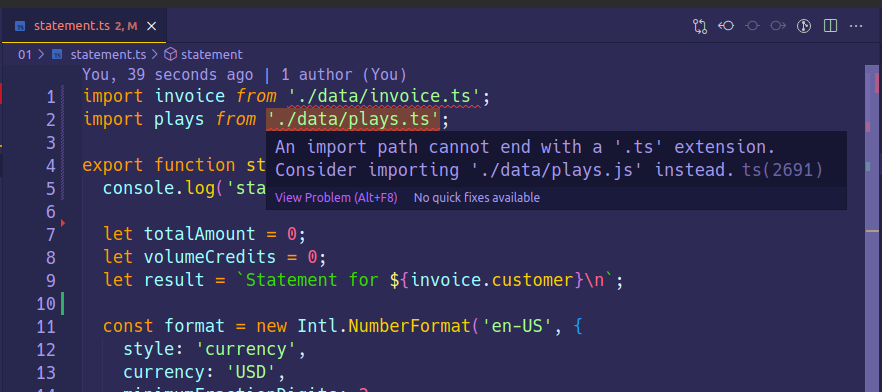The width and height of the screenshot is (882, 392).
Task: Click the TypeScript file icon in the tab
Action: coord(20,26)
